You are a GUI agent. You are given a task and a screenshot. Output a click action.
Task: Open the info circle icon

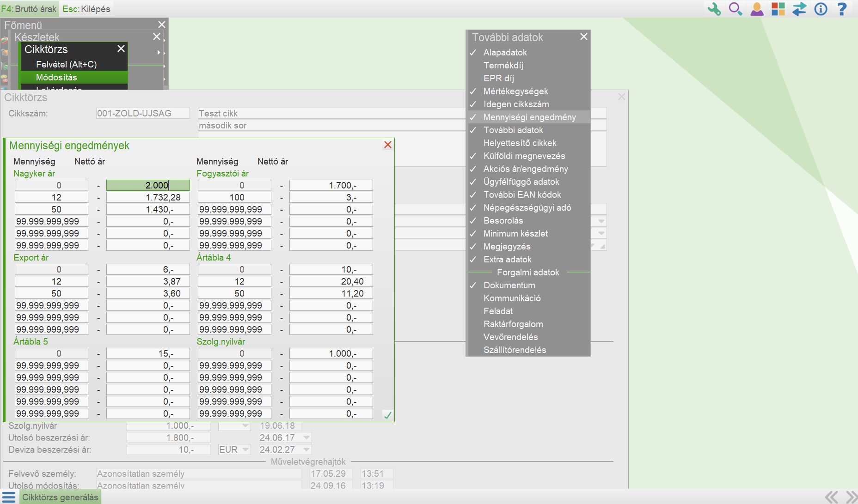[x=821, y=9]
